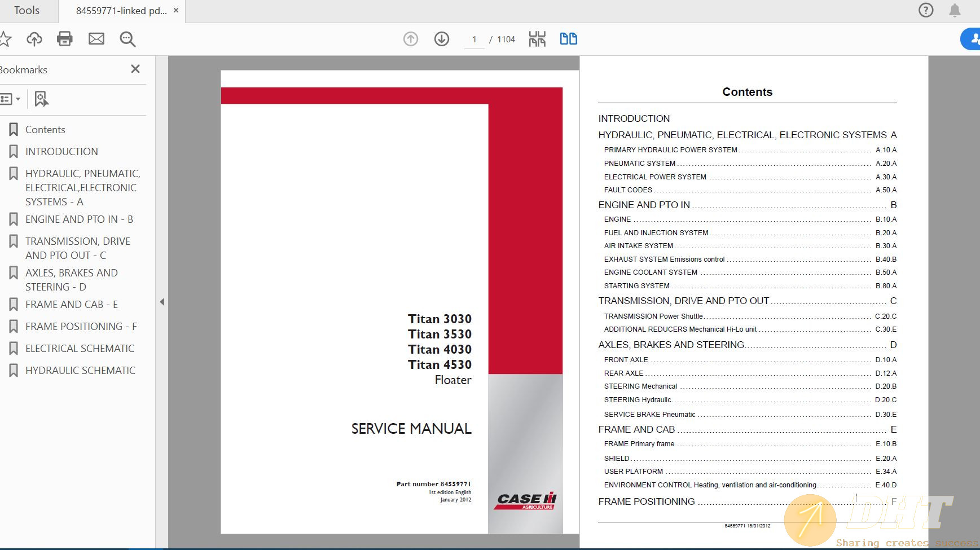Image resolution: width=980 pixels, height=550 pixels.
Task: Email the PDF document
Action: point(96,38)
